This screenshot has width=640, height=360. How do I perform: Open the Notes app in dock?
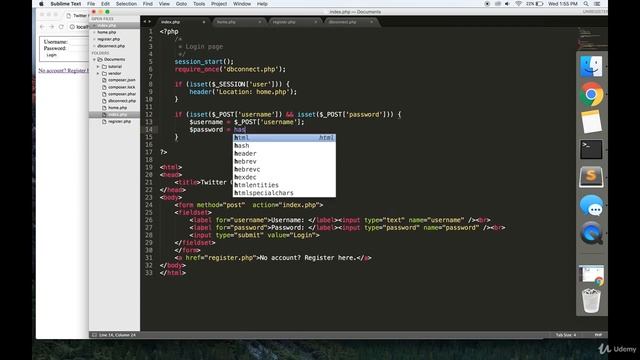click(591, 122)
